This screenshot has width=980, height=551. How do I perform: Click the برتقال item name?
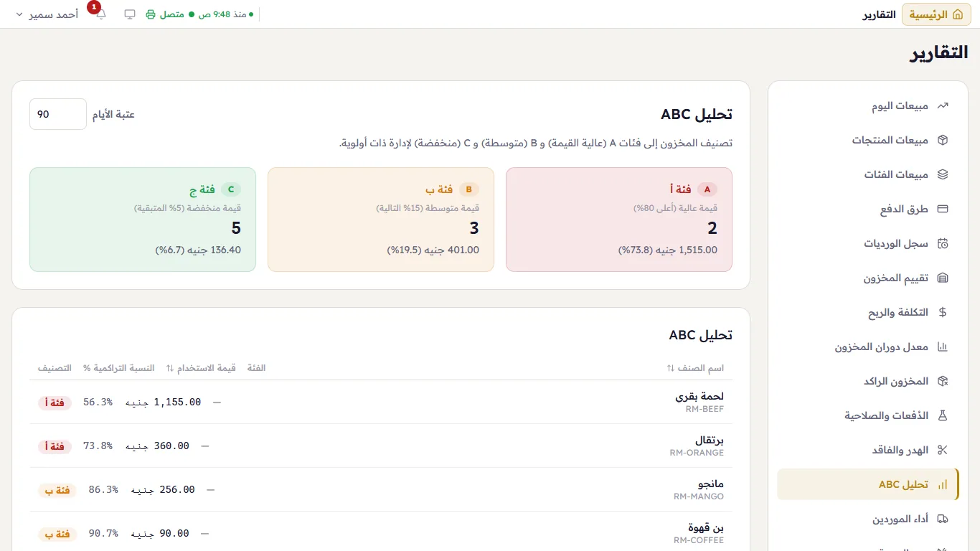[710, 440]
